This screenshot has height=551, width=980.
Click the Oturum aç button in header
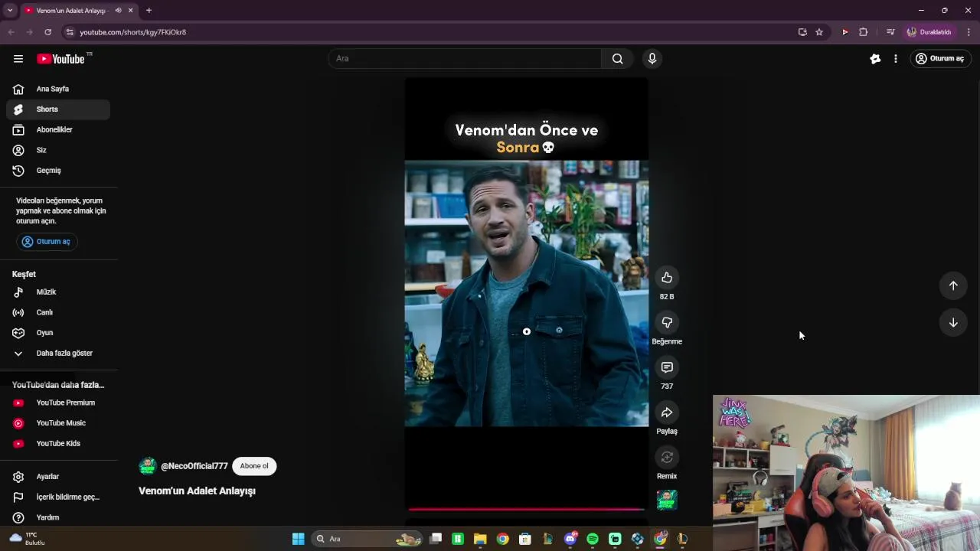[940, 59]
